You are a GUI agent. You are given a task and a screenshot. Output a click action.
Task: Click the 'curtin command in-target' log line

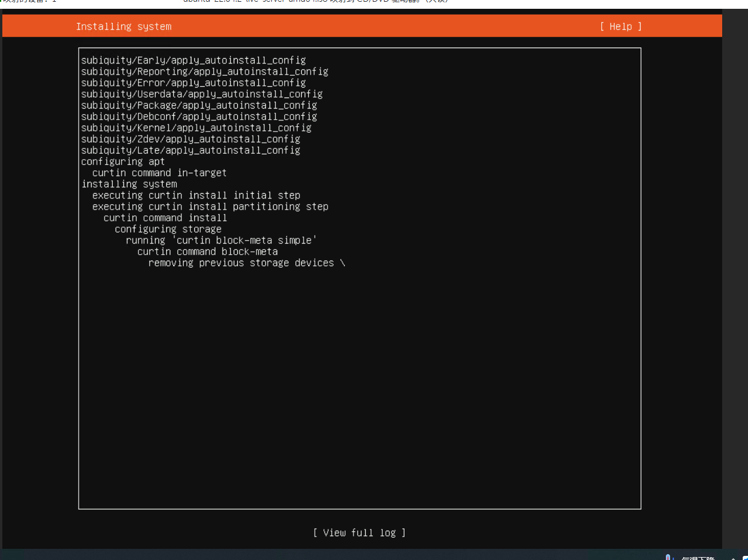click(x=159, y=173)
